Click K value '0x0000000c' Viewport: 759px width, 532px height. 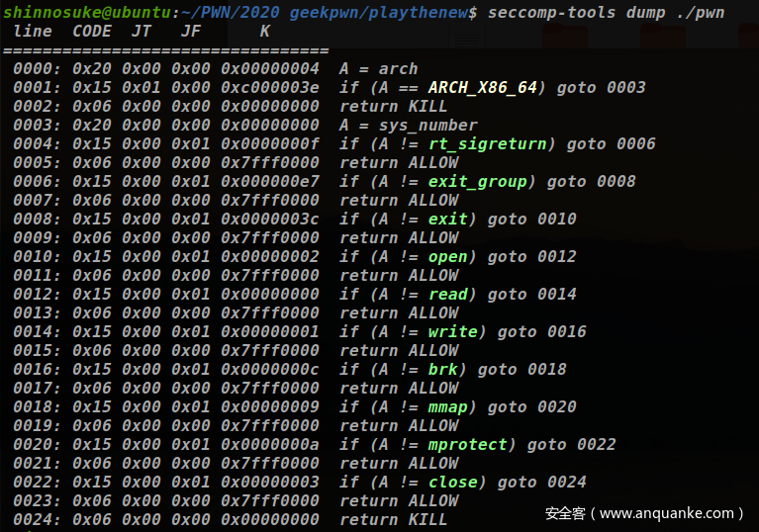point(269,370)
